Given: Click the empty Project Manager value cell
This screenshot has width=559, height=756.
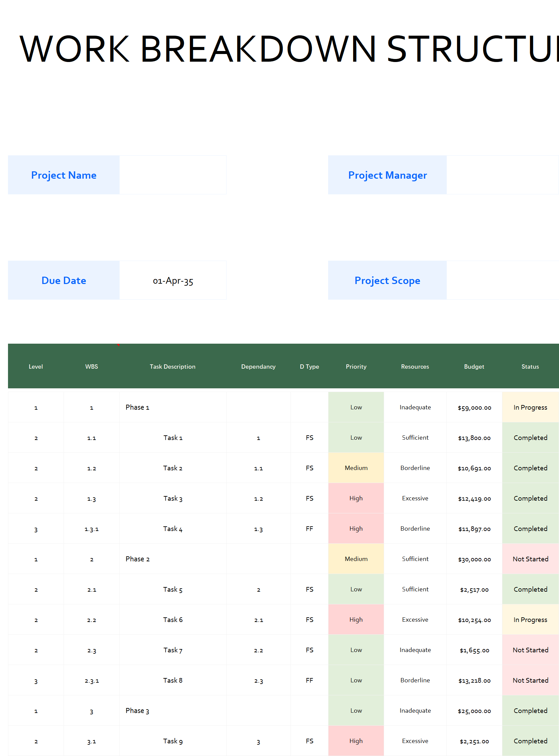Looking at the screenshot, I should 503,175.
